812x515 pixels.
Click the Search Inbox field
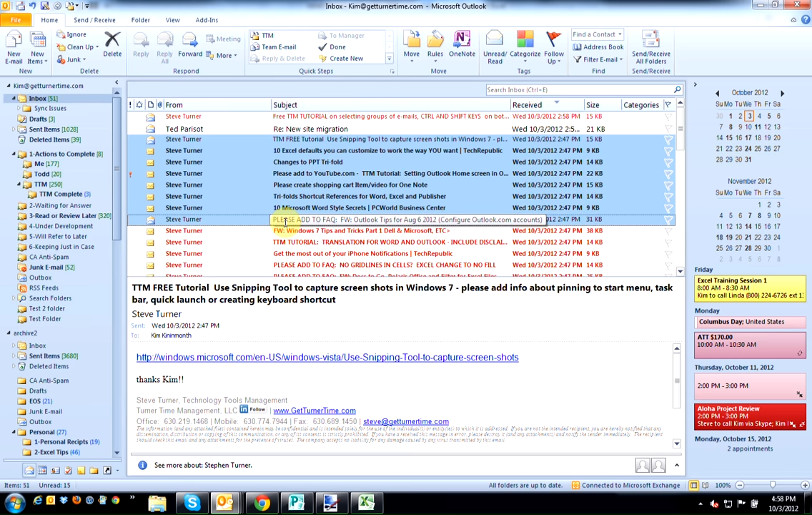(x=578, y=89)
